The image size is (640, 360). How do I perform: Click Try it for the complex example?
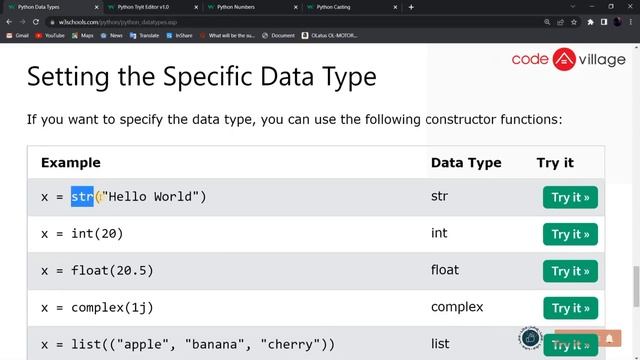570,308
